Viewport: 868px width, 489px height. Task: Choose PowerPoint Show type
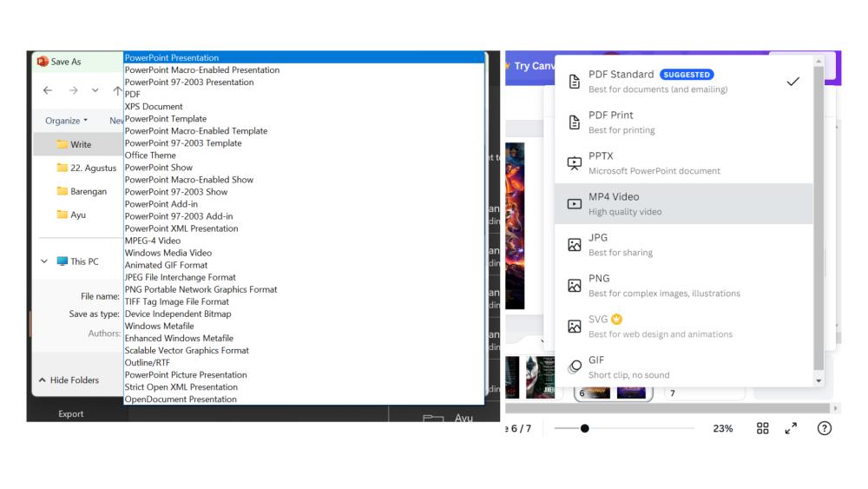(304, 168)
